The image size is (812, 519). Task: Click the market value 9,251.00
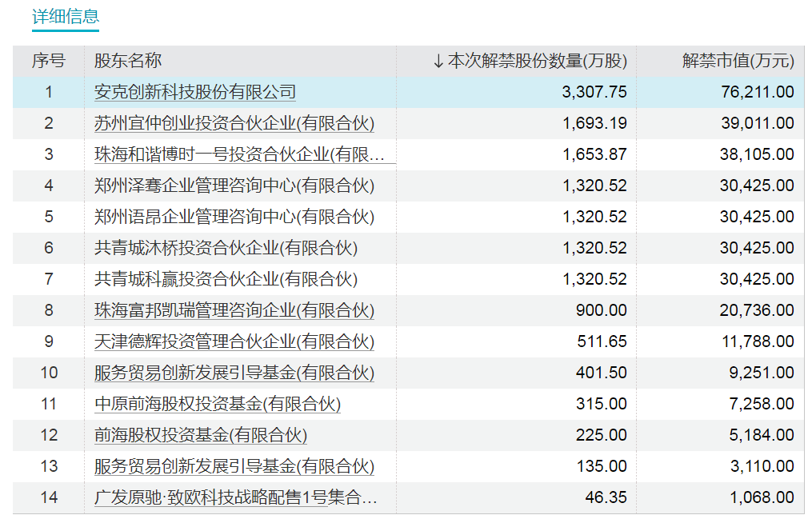tap(762, 373)
